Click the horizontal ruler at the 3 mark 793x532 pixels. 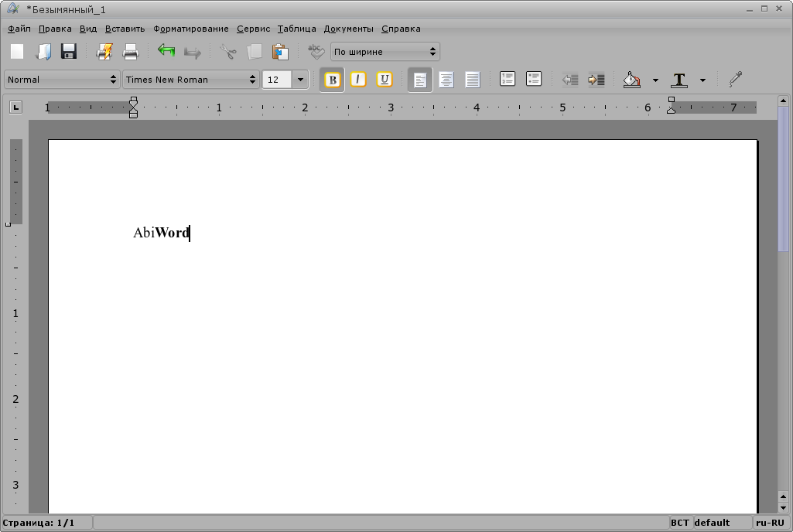[391, 107]
